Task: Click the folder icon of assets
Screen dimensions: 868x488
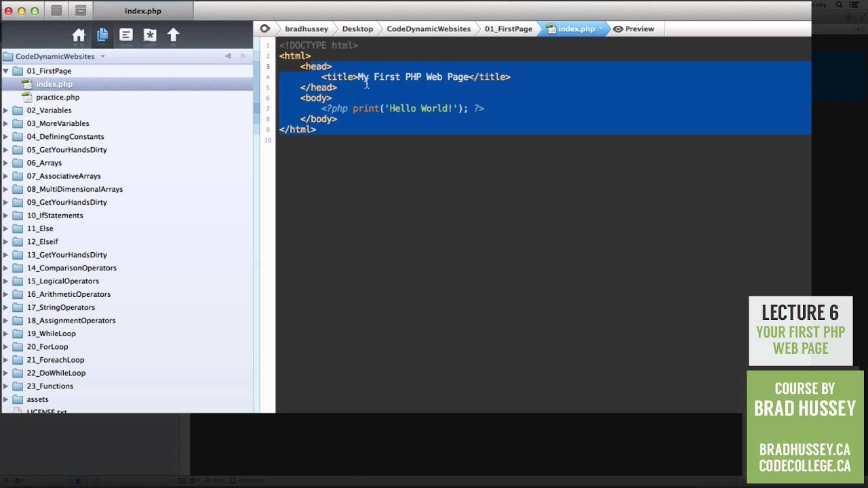Action: pos(18,399)
